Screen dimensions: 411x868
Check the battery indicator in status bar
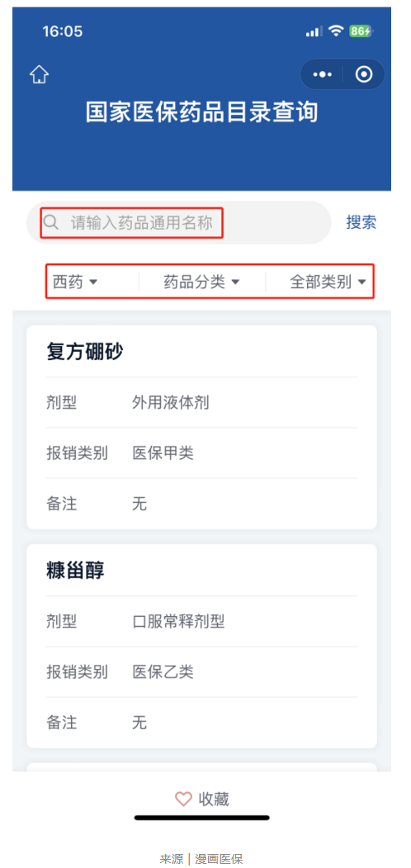coord(361,31)
